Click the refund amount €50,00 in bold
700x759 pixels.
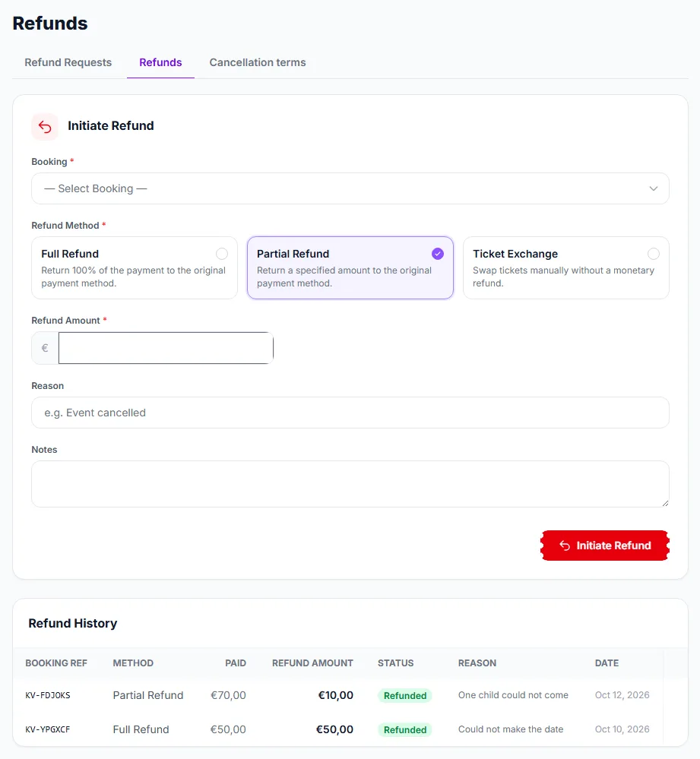point(334,729)
